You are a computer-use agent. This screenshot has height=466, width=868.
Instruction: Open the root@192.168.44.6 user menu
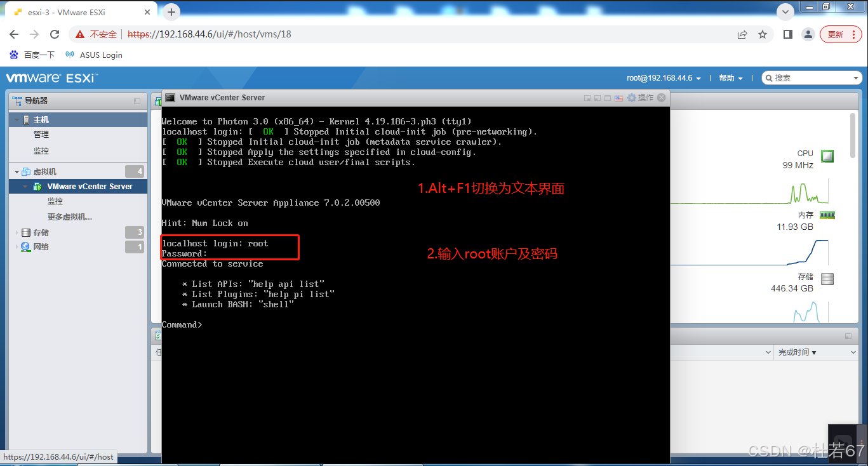point(664,78)
